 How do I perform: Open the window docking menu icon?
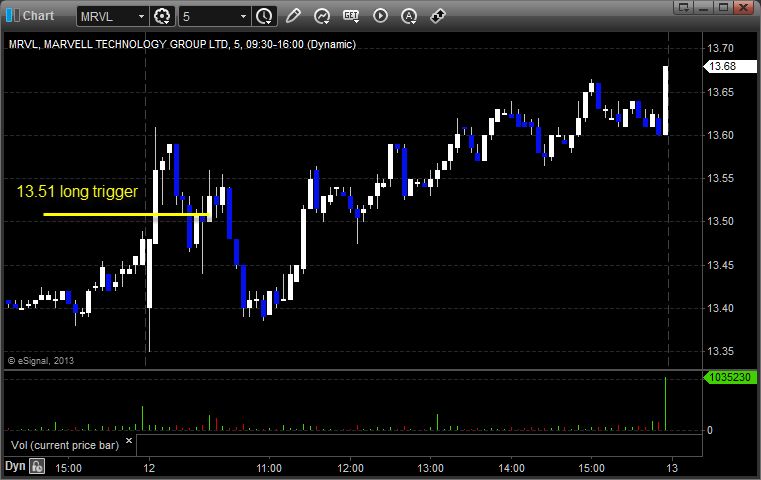click(x=684, y=7)
